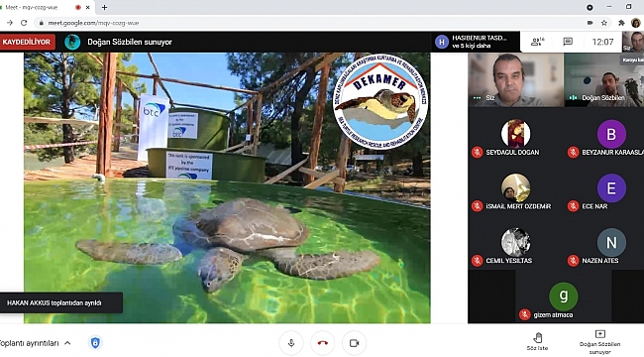Viewport: 644px width, 357px height.
Task: Click the HAKAN AKKUS left meeting notification
Action: coord(61,302)
